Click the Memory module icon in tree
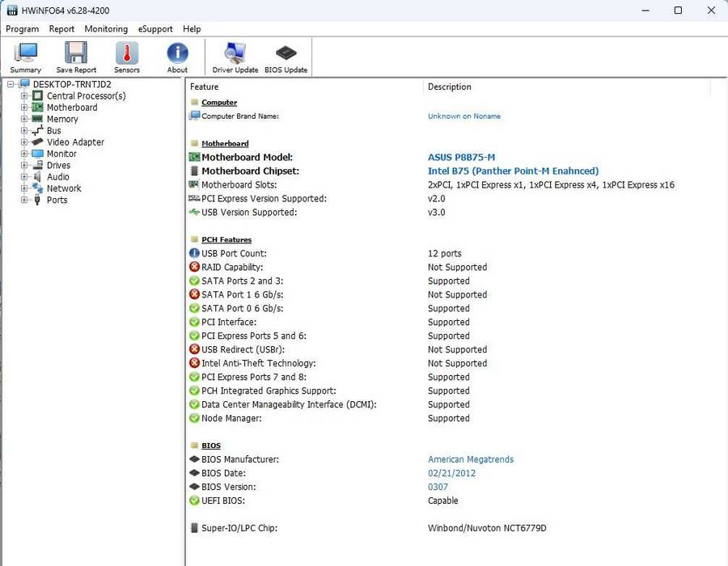Screen dimensions: 728x566 37,119
